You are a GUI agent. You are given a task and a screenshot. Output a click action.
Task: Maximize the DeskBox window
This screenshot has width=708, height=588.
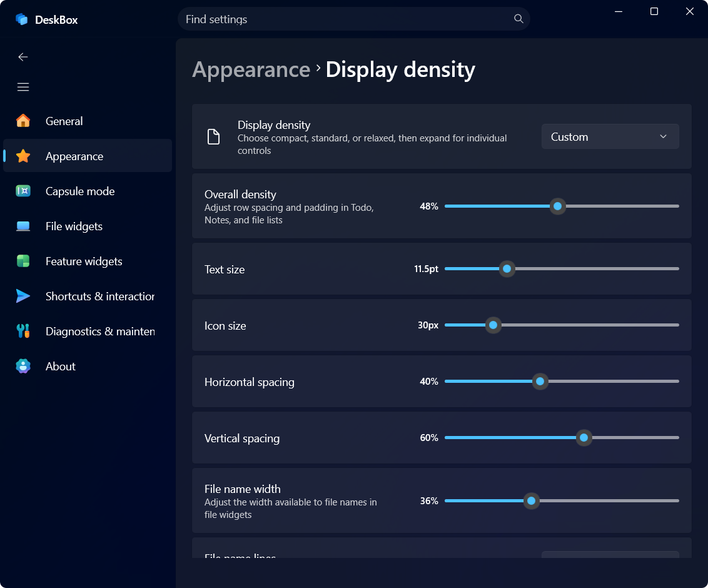click(x=654, y=11)
